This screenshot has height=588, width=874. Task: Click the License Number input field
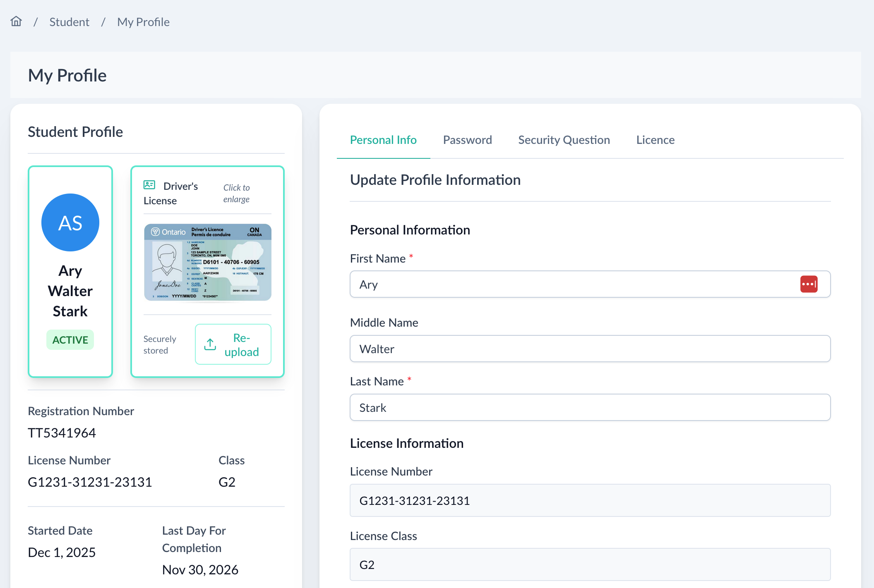click(x=590, y=500)
